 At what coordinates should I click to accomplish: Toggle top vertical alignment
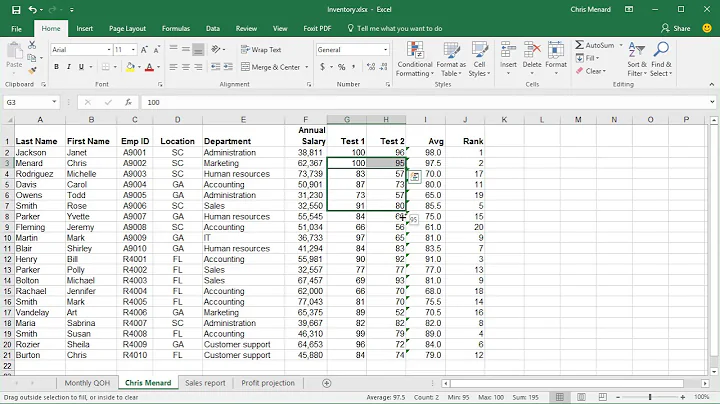pyautogui.click(x=173, y=50)
